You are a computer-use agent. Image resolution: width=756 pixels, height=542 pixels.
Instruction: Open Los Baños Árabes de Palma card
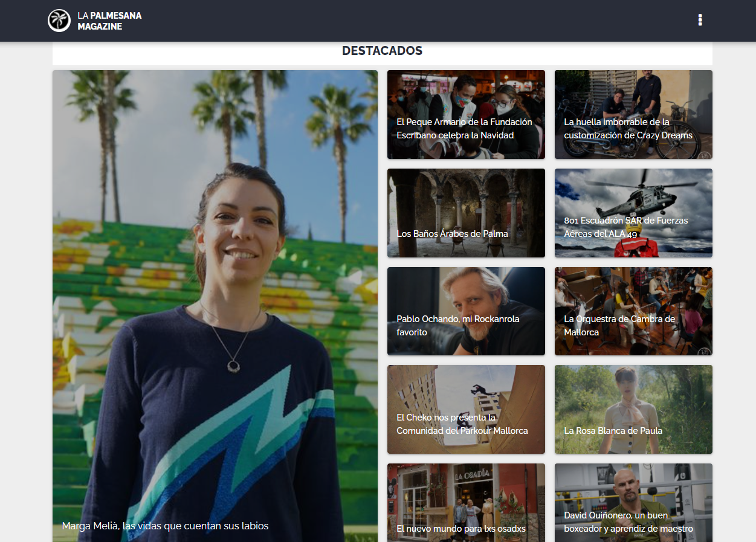[466, 213]
